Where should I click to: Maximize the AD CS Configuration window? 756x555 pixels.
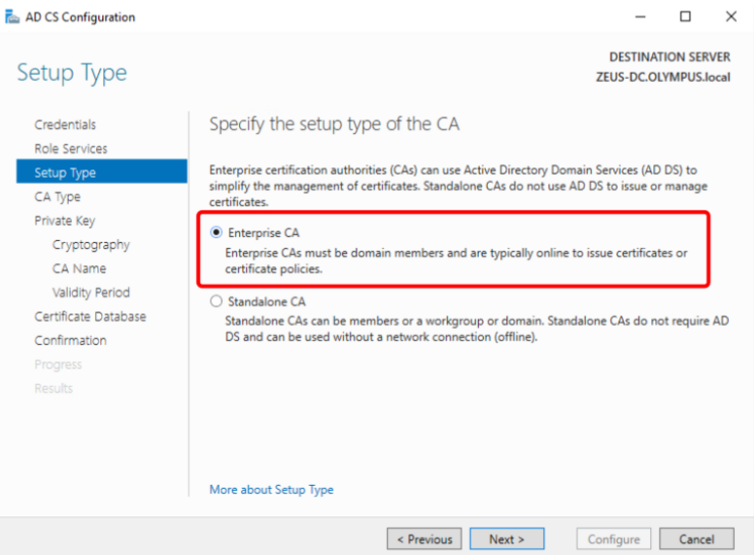click(685, 17)
